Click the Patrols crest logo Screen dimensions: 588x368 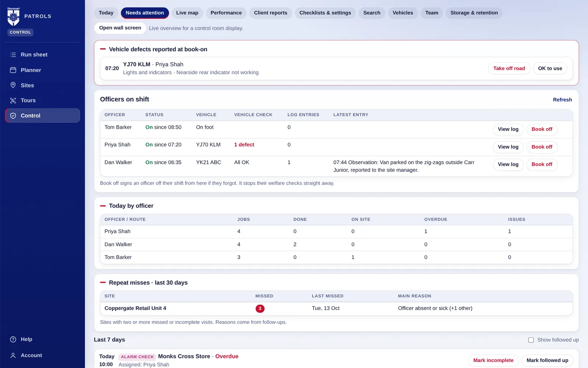pos(14,17)
